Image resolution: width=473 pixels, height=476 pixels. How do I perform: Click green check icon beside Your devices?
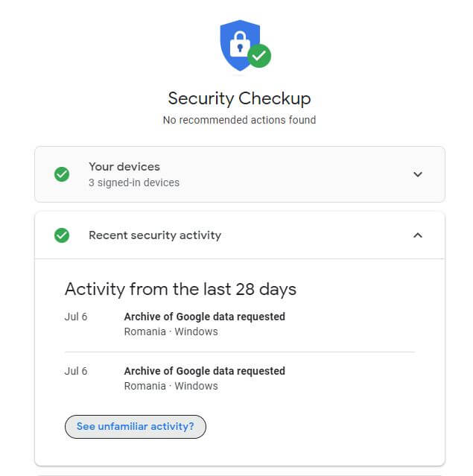[62, 174]
